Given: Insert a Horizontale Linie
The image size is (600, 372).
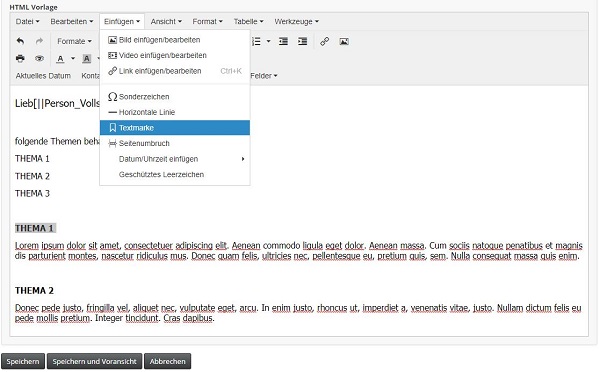Looking at the screenshot, I should coord(175,112).
